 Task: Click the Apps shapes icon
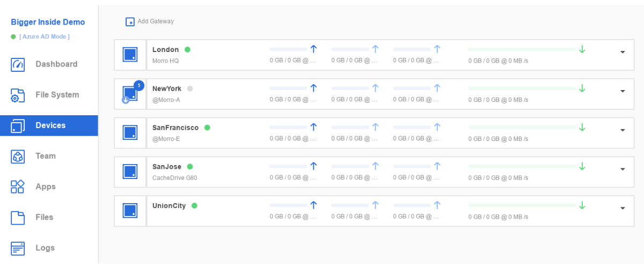click(x=18, y=187)
